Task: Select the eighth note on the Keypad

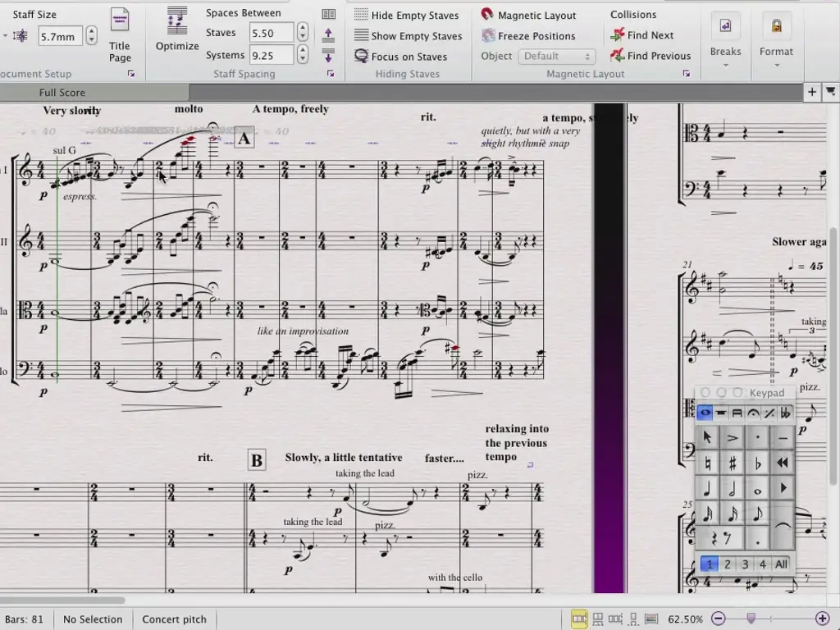Action: pos(757,514)
